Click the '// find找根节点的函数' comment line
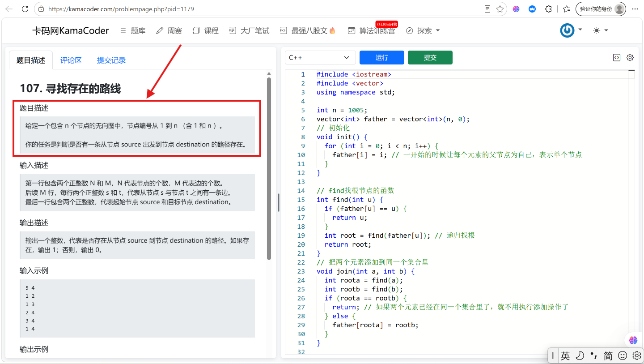The width and height of the screenshot is (644, 364). pos(356,191)
